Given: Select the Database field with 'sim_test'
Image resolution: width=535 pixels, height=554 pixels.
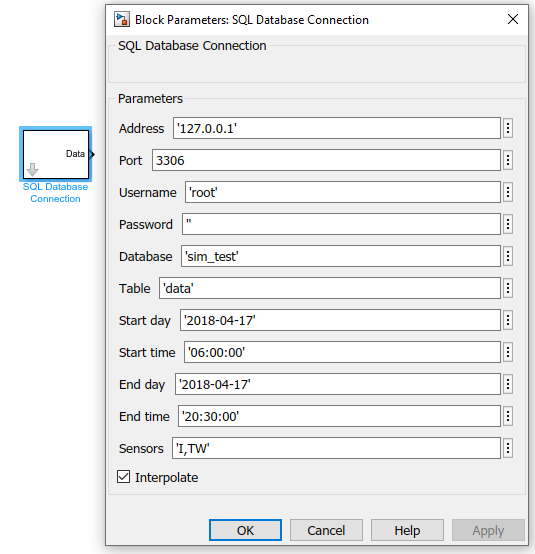Looking at the screenshot, I should (341, 256).
